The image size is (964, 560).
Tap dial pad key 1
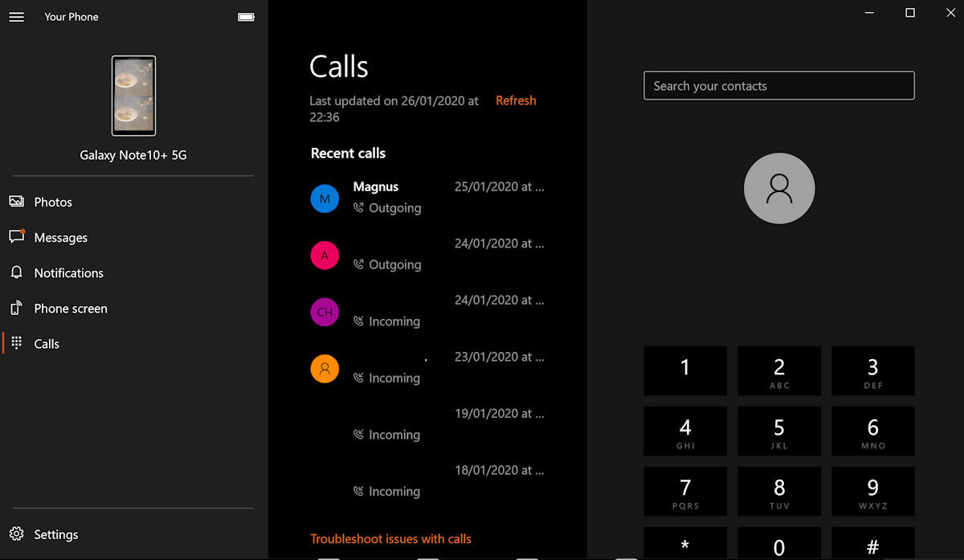pyautogui.click(x=685, y=371)
